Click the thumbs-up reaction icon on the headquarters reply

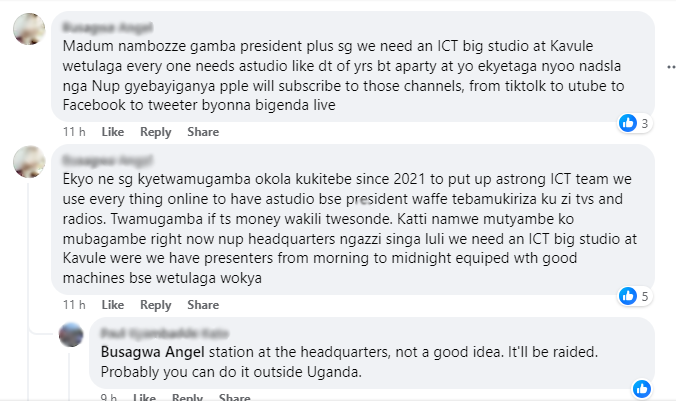(x=642, y=388)
